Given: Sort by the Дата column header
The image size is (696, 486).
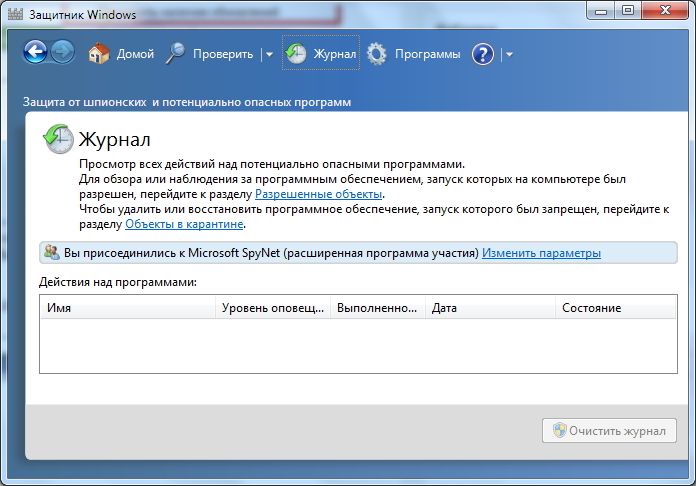Looking at the screenshot, I should (x=490, y=308).
